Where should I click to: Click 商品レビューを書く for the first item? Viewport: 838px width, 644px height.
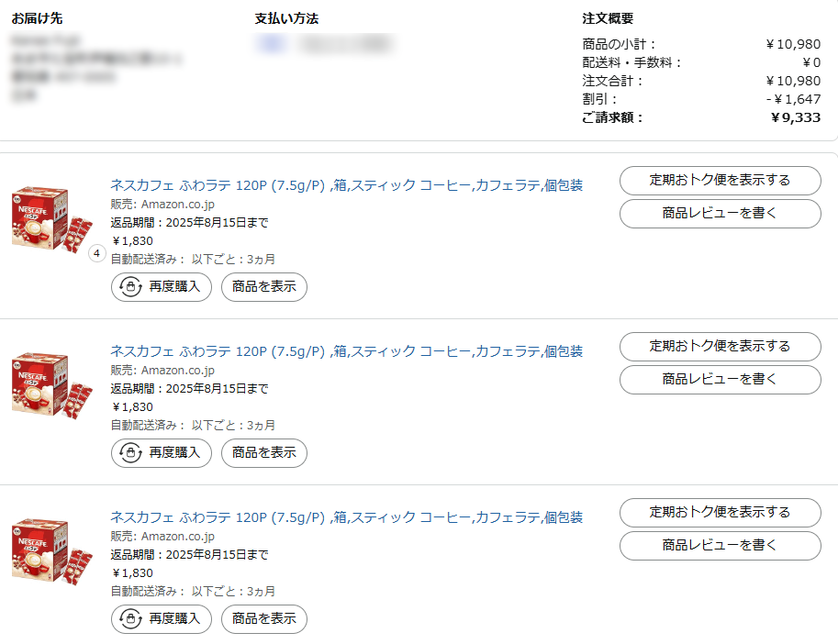(x=720, y=213)
